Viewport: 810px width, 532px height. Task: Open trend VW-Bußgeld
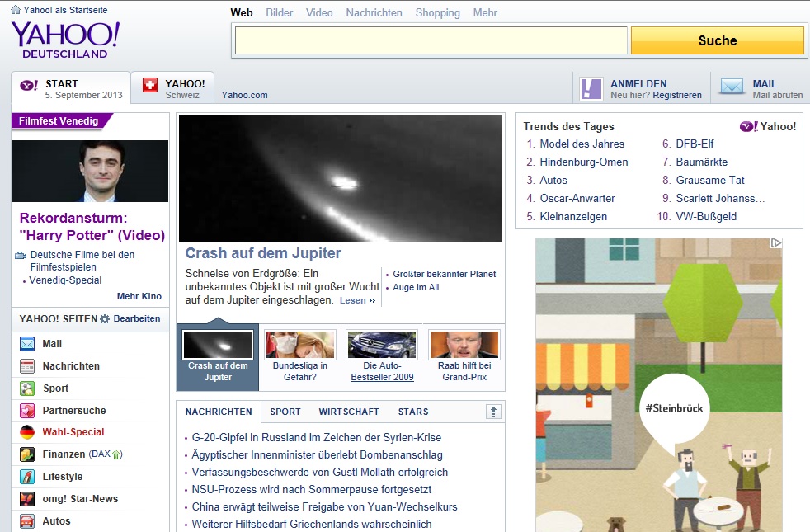point(706,216)
